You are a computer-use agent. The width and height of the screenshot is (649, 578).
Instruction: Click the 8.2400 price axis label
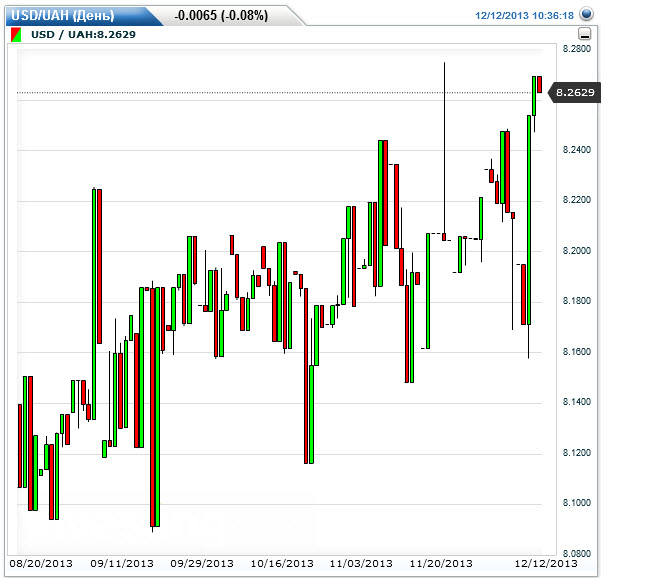(577, 149)
